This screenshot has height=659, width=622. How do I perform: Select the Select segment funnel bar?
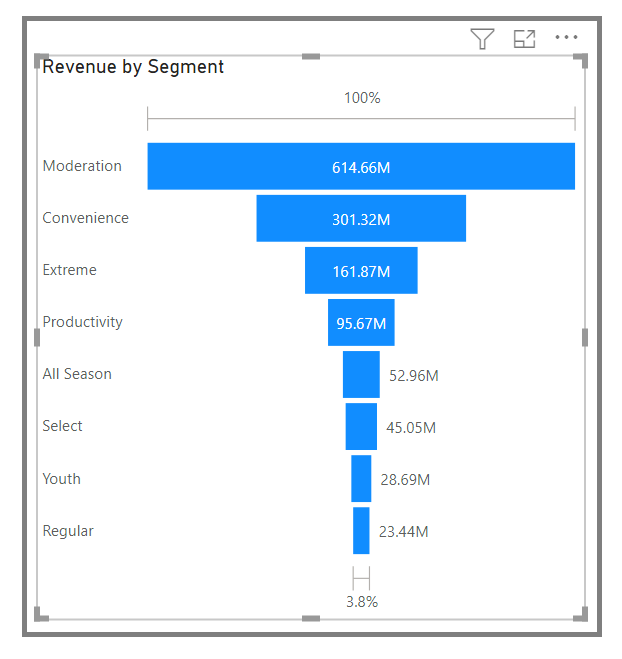(361, 427)
